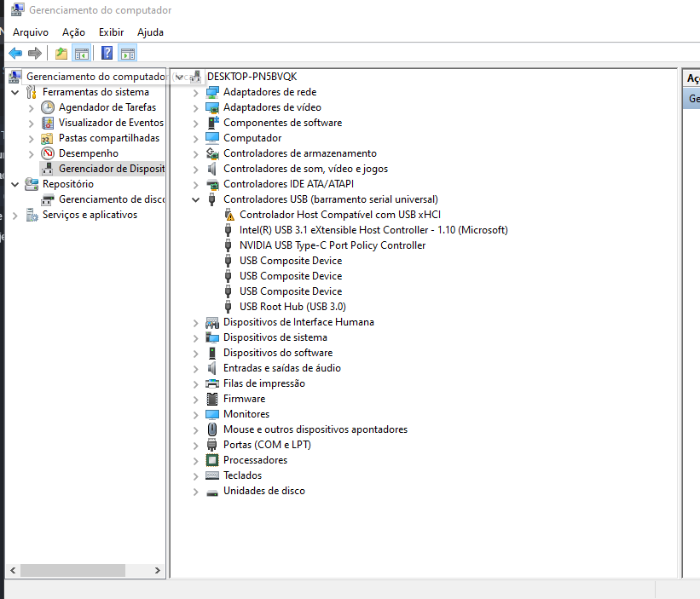Toggle the Action pane toolbar icon

click(x=128, y=54)
